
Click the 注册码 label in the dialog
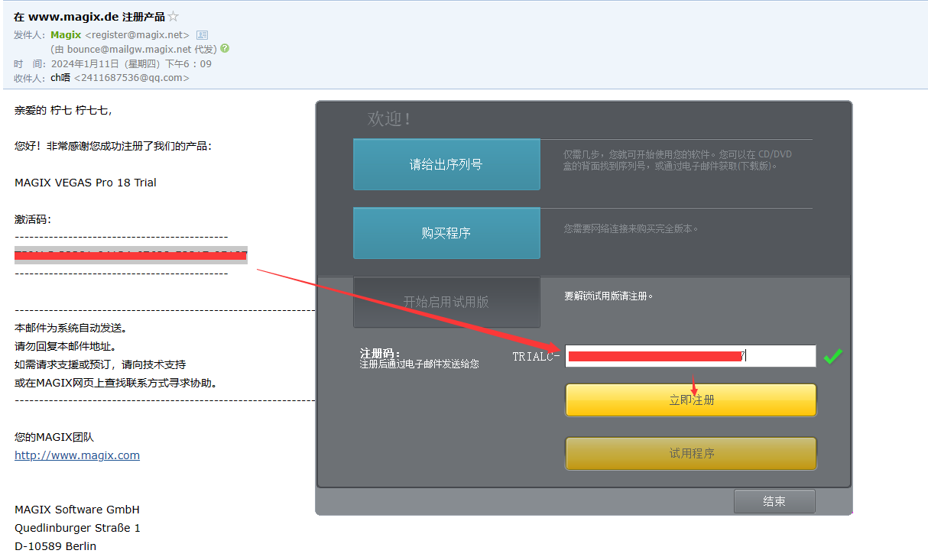pyautogui.click(x=380, y=353)
